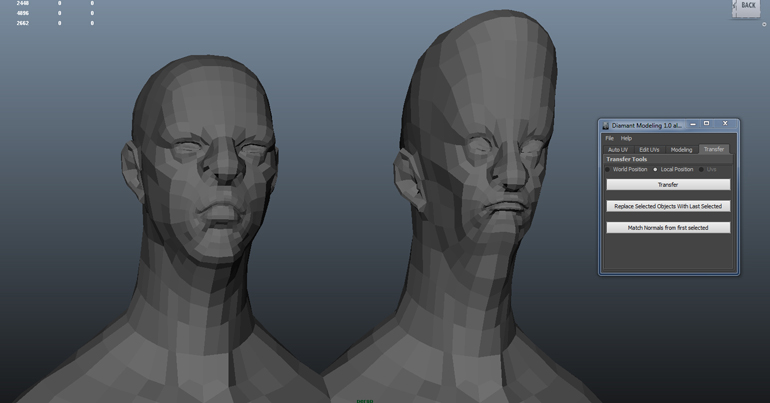This screenshot has width=770, height=403.
Task: Open the File menu
Action: (x=609, y=138)
